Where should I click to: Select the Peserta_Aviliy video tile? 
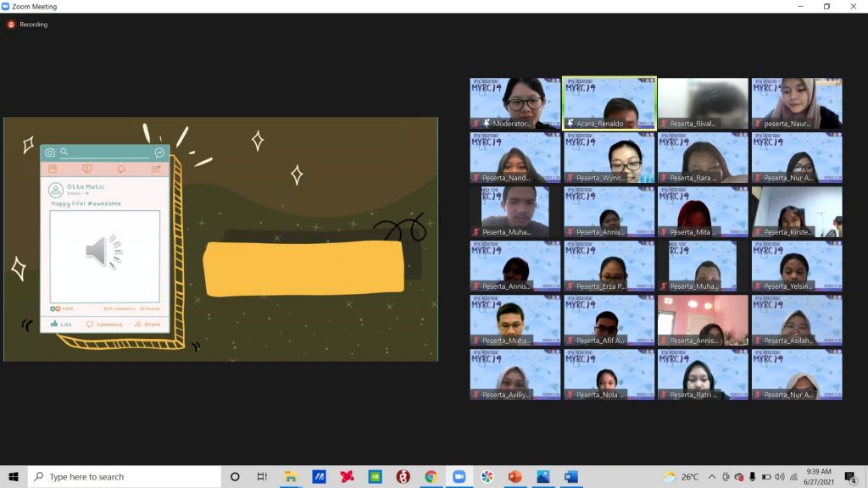click(x=515, y=374)
